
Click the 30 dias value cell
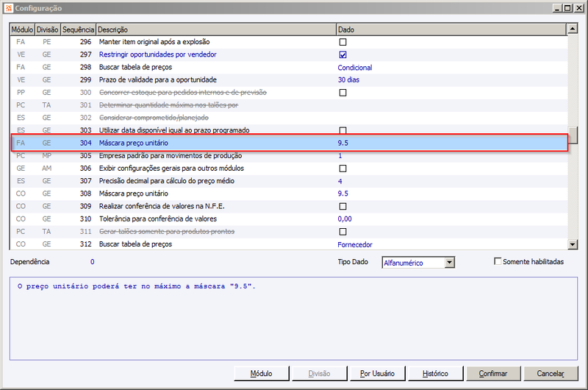(x=348, y=80)
